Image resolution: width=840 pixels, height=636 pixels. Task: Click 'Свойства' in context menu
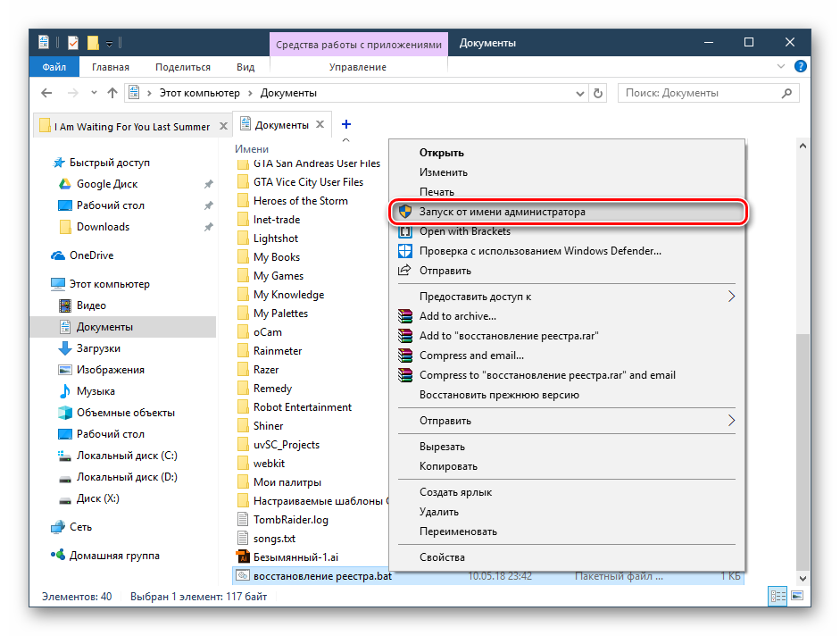(x=442, y=557)
